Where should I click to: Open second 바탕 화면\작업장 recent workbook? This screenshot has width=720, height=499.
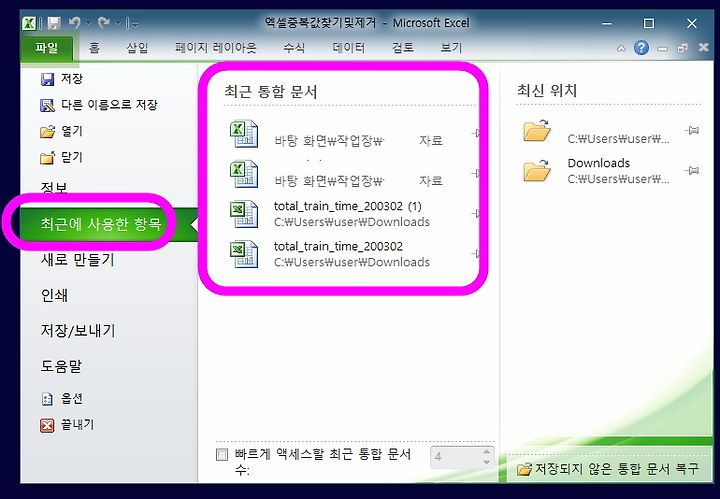pos(351,174)
